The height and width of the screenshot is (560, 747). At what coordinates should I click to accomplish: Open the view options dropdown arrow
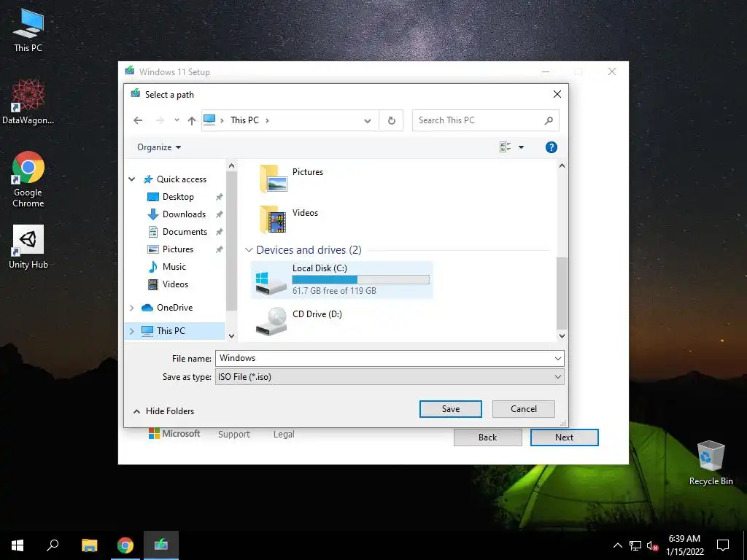click(521, 147)
